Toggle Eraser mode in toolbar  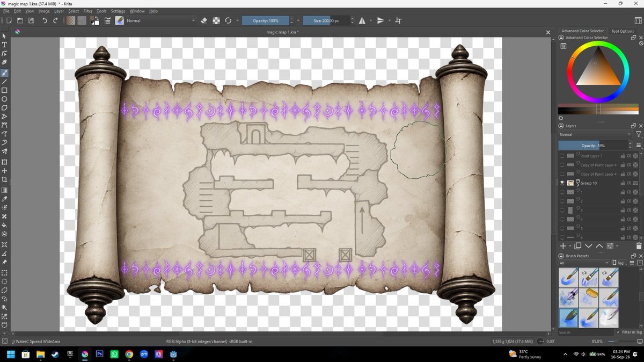pyautogui.click(x=204, y=20)
